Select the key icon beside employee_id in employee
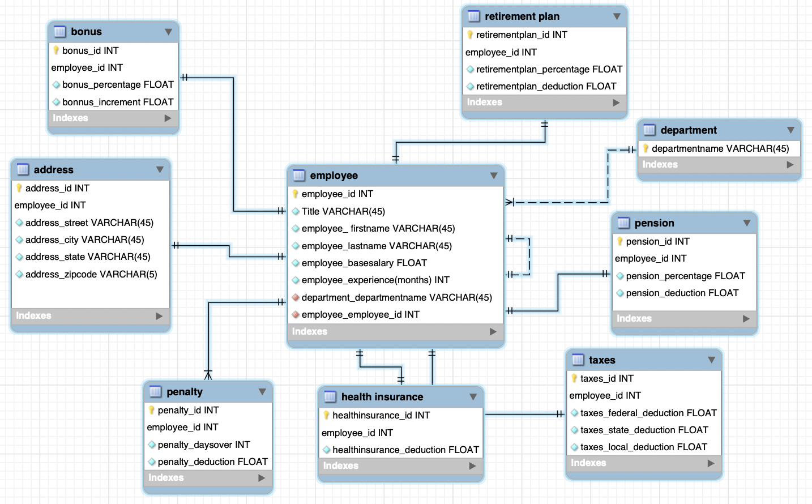The image size is (812, 504). [294, 194]
